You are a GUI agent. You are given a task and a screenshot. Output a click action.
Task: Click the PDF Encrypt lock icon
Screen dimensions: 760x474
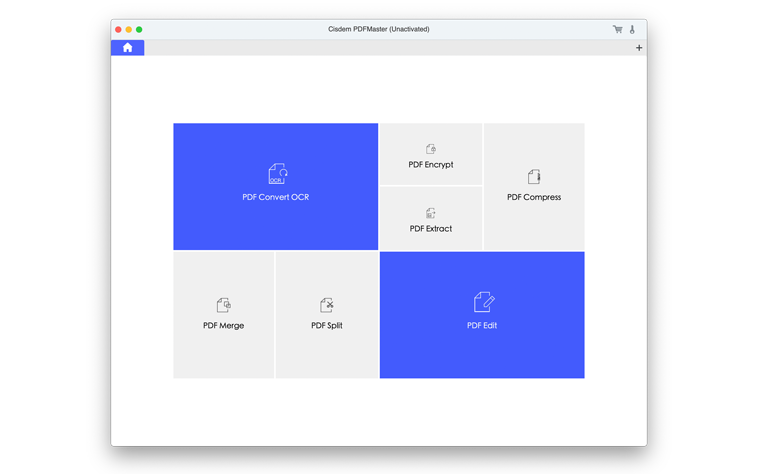(x=431, y=149)
